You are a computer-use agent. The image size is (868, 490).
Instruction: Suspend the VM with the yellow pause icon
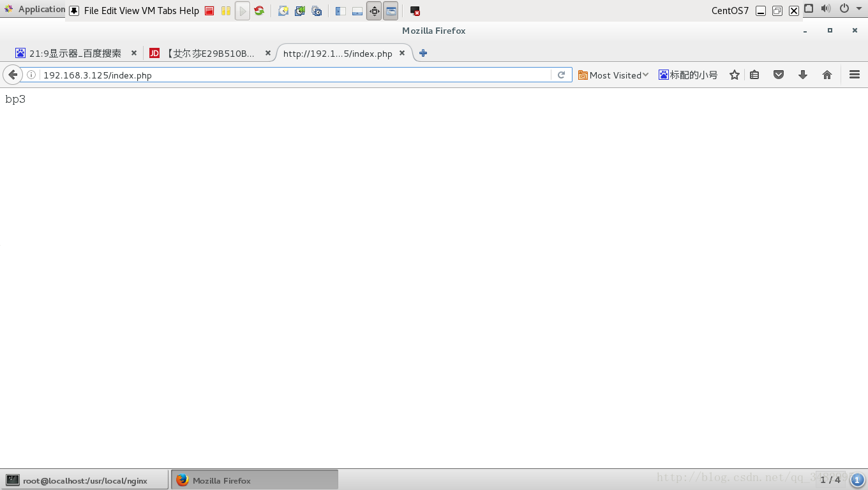226,11
